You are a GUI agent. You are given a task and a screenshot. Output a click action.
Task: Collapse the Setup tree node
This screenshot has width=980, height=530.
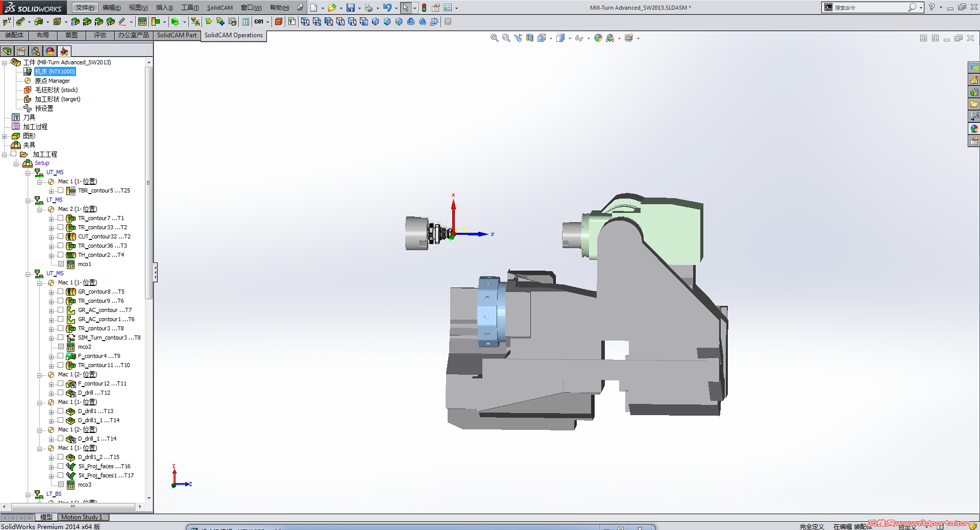coord(16,164)
